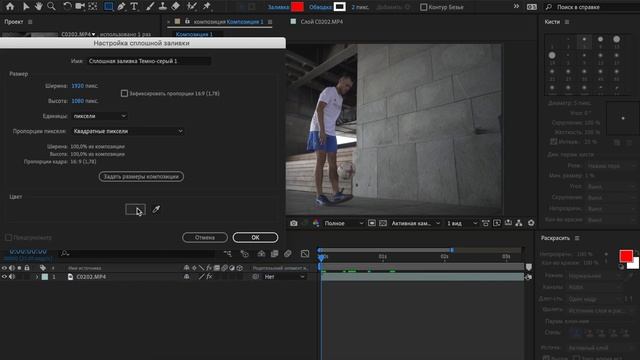Open the Проект panel menu
640x360 pixels.
tap(30, 22)
